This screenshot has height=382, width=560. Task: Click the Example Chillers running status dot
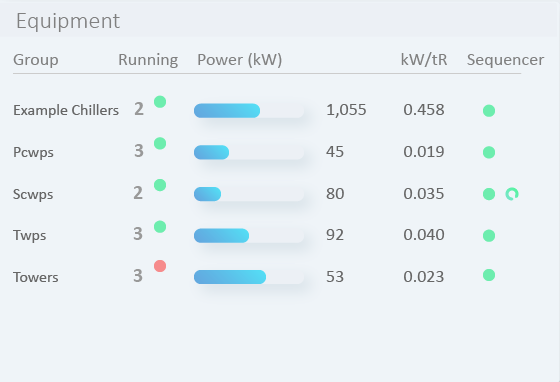tap(160, 102)
